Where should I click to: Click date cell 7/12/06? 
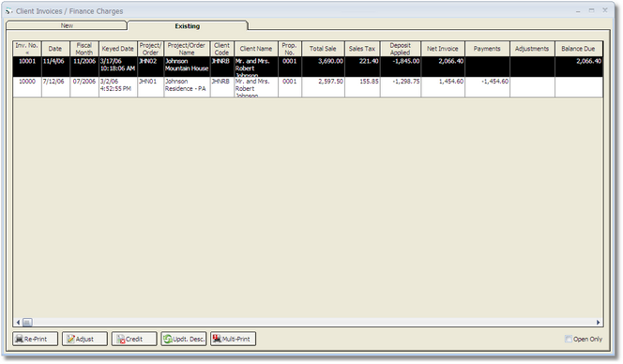point(55,87)
